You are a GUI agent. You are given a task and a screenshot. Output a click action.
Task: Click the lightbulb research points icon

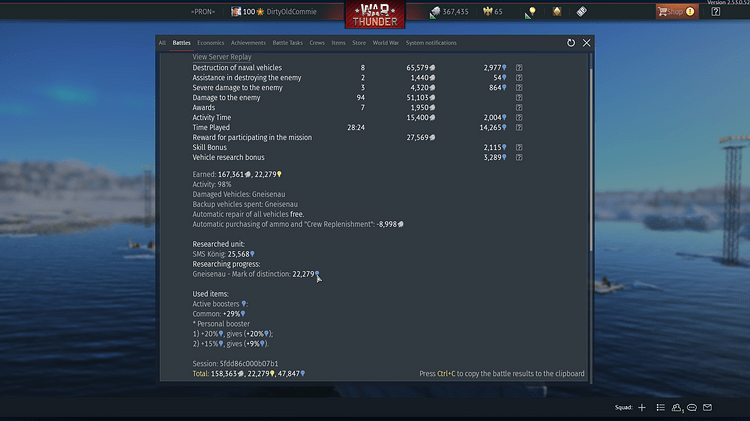tap(530, 12)
